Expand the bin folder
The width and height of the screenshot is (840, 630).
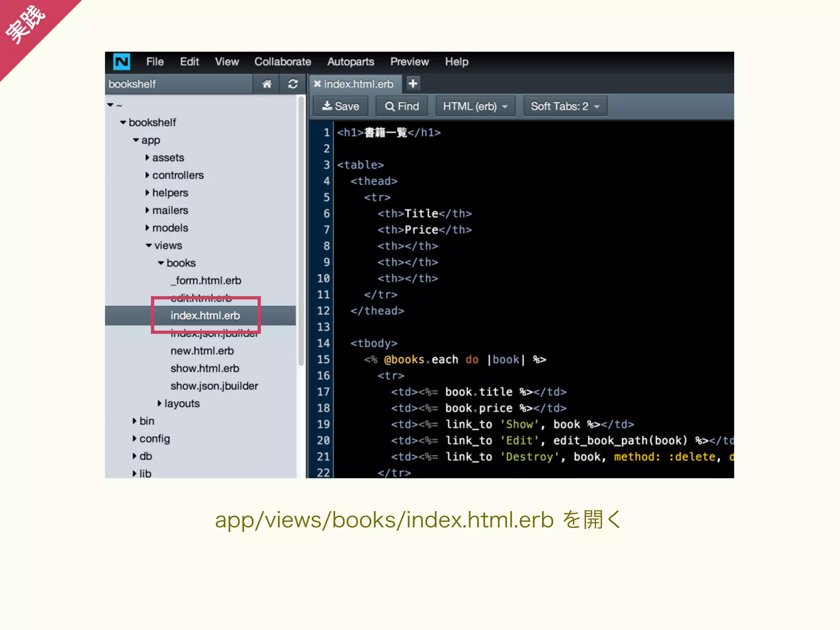(x=134, y=421)
